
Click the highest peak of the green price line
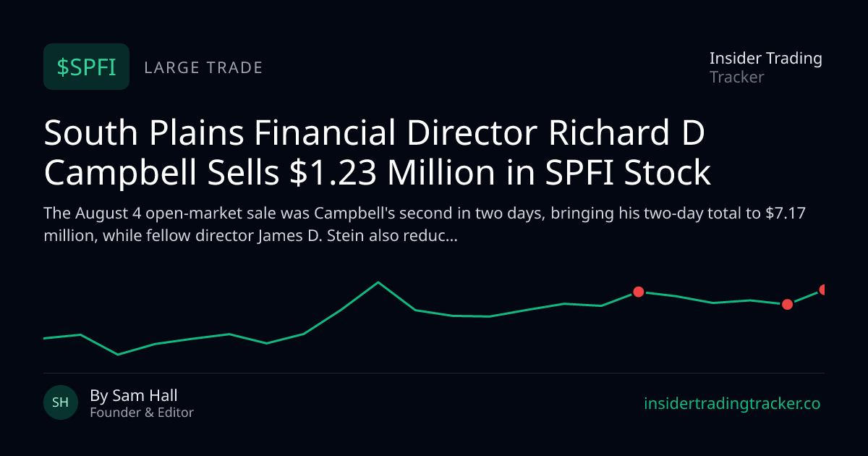[x=378, y=282]
